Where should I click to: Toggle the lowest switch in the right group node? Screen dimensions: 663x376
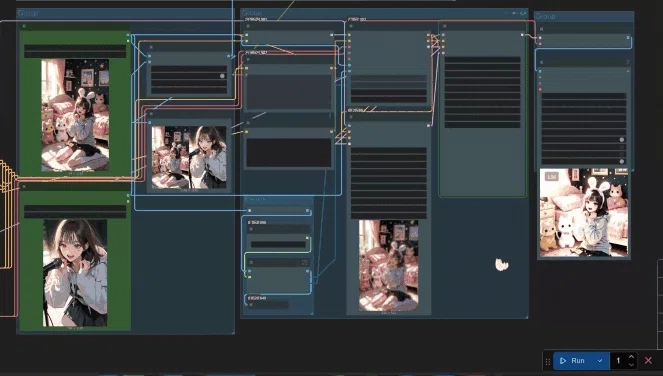[x=622, y=161]
